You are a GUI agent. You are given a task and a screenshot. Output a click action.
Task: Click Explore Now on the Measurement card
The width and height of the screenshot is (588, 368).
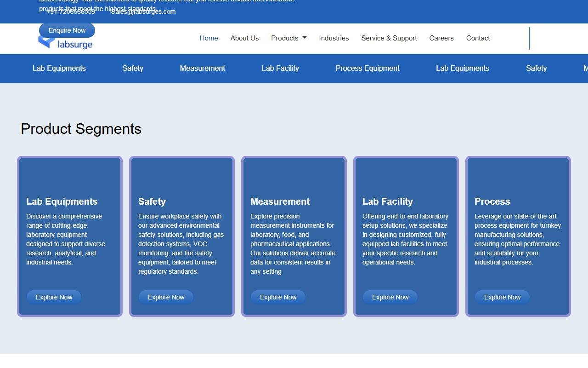pos(278,297)
